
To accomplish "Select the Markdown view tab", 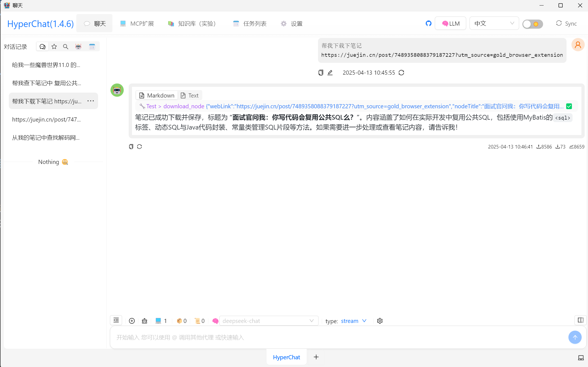I will click(x=157, y=95).
